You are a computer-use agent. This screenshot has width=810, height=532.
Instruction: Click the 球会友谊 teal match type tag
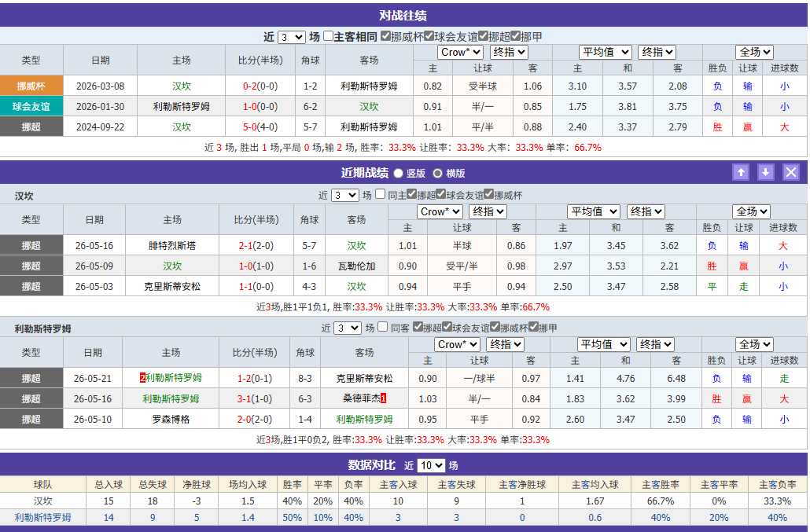tap(31, 106)
